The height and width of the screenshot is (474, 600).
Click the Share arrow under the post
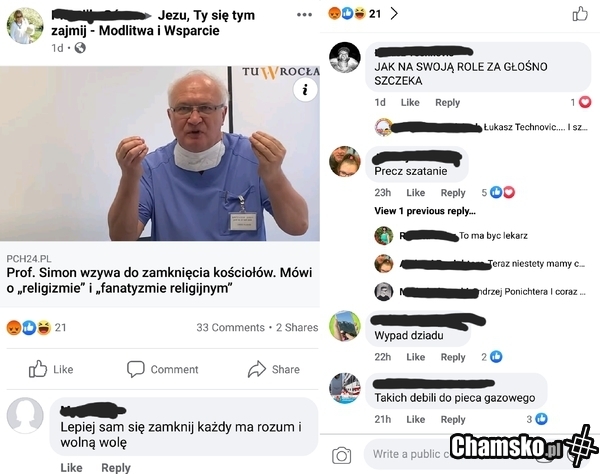point(274,369)
